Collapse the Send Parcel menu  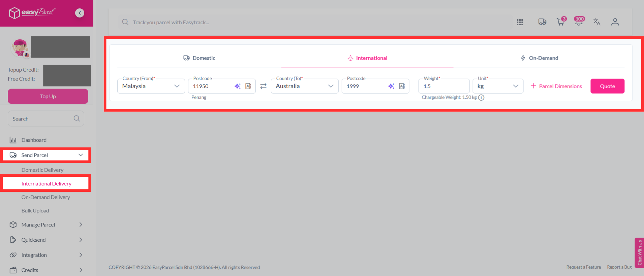(46, 155)
